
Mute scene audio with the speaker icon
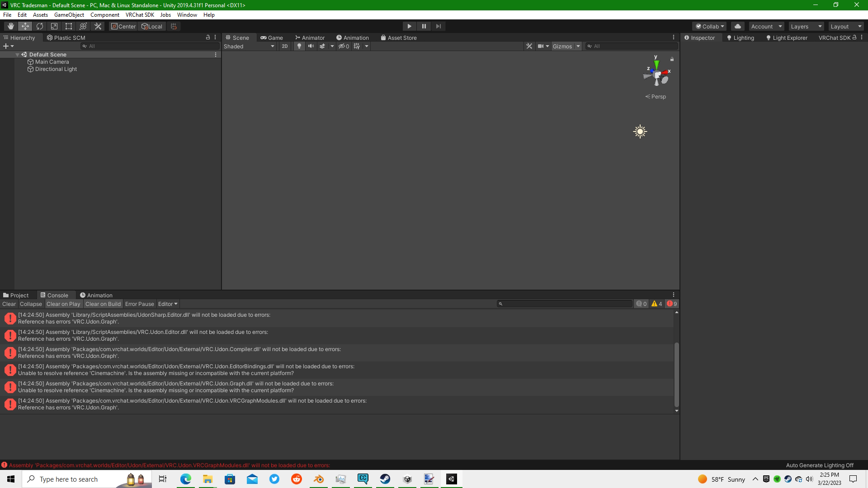[311, 46]
